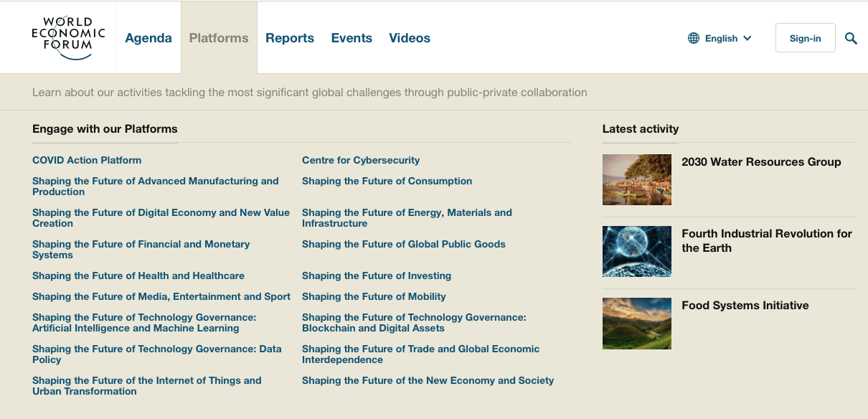Screen dimensions: 868x419
Task: Open the Centre for Cybersecurity link
Action: (x=361, y=160)
